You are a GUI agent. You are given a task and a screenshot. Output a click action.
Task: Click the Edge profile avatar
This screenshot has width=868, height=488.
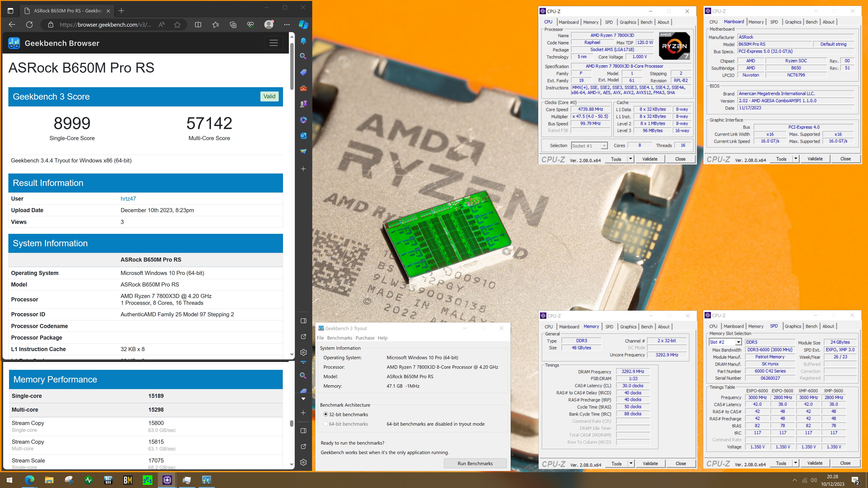(x=269, y=24)
